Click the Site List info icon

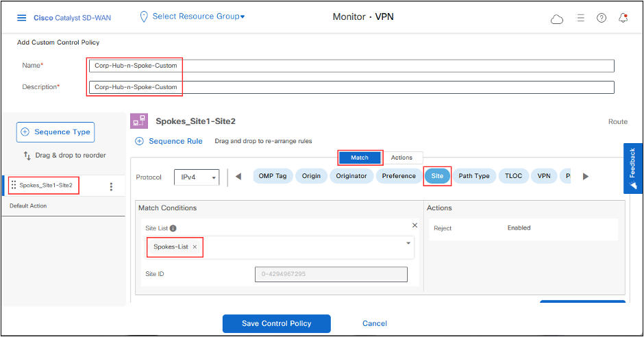pyautogui.click(x=173, y=228)
